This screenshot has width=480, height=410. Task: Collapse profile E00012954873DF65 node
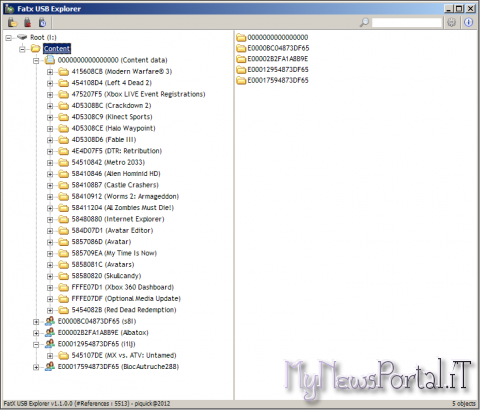(x=36, y=344)
